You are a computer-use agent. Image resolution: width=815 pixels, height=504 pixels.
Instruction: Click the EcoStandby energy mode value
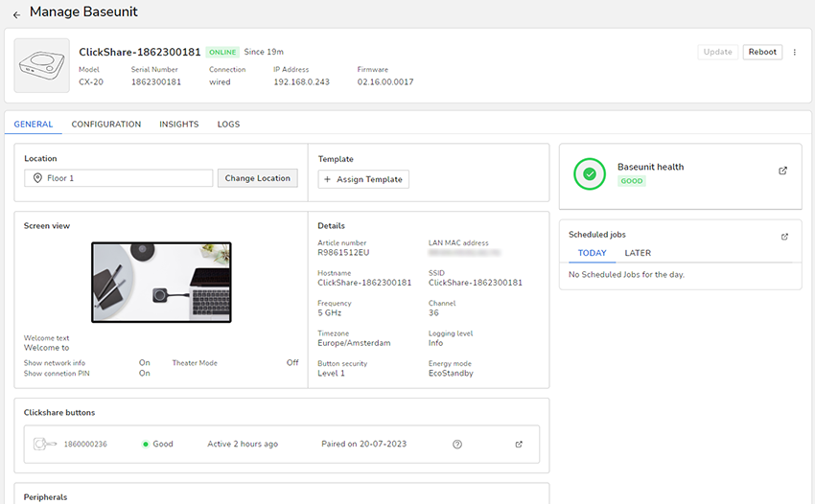pyautogui.click(x=451, y=373)
